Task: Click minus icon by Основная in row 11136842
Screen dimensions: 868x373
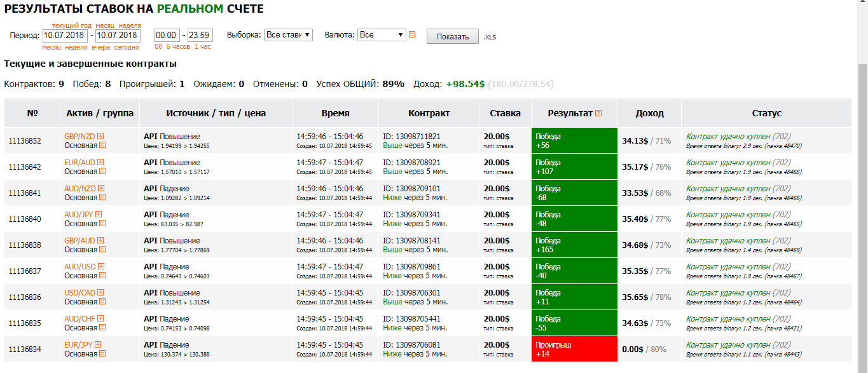Action: (102, 171)
